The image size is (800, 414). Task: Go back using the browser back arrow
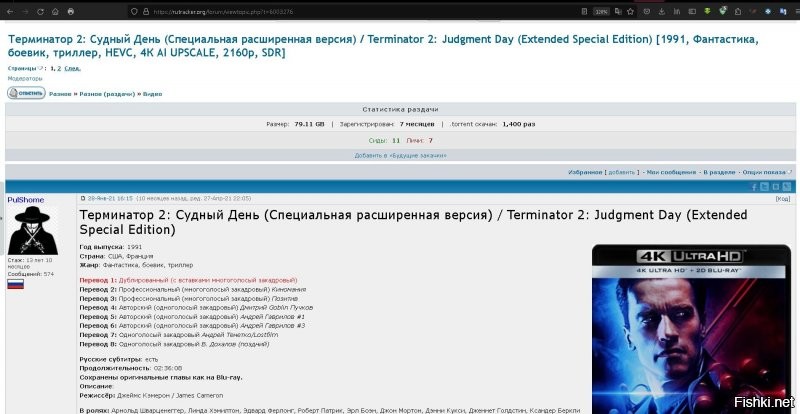point(10,11)
